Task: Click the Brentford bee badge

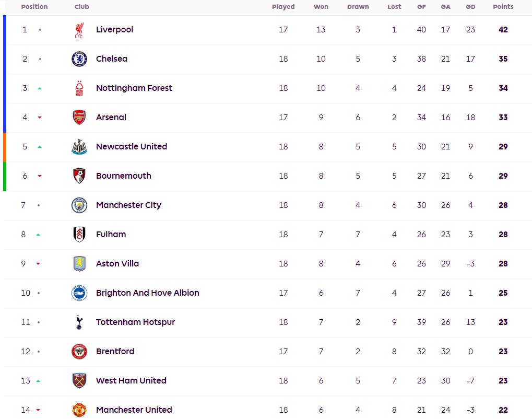Action: click(x=79, y=352)
